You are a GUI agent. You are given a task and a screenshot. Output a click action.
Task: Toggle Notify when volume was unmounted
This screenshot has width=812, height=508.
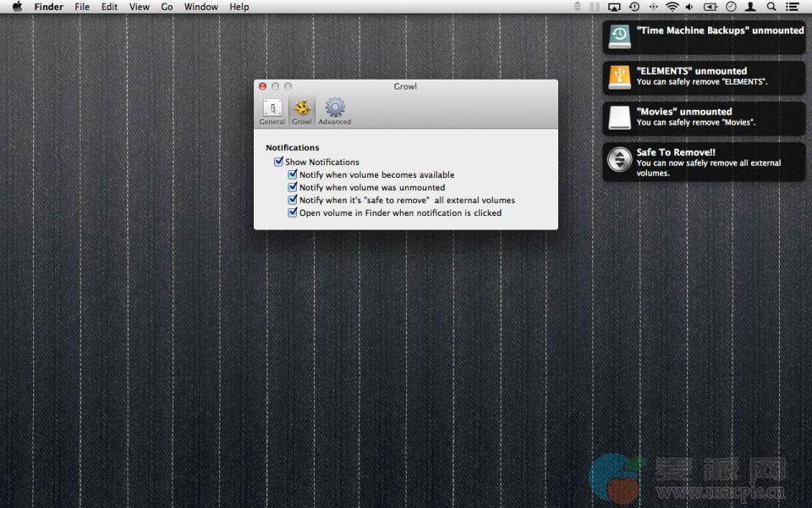[x=293, y=187]
